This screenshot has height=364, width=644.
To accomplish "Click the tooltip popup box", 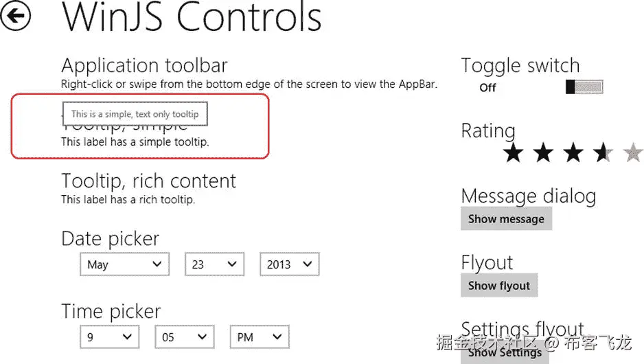I will click(x=135, y=114).
